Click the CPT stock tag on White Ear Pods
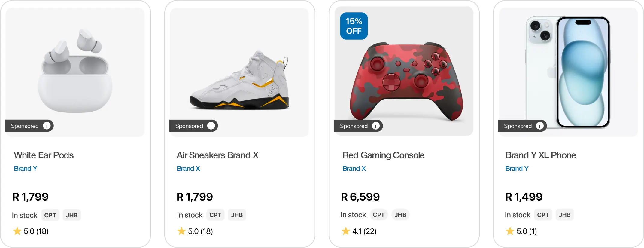The image size is (644, 248). click(50, 215)
